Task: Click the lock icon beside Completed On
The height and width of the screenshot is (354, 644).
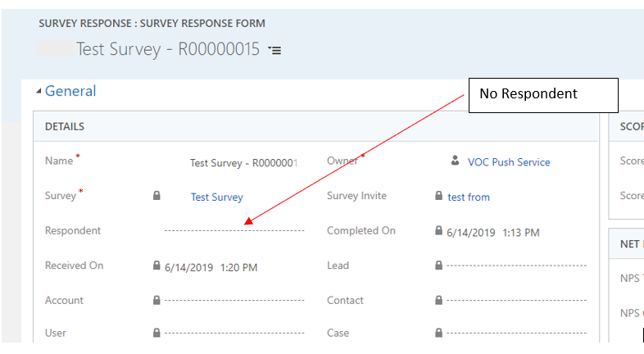Action: pos(439,231)
